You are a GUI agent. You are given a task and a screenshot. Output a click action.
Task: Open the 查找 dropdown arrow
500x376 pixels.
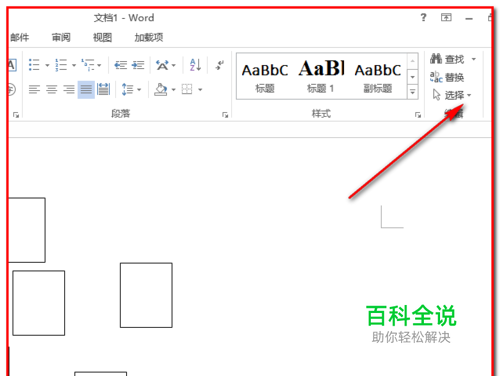pos(474,59)
